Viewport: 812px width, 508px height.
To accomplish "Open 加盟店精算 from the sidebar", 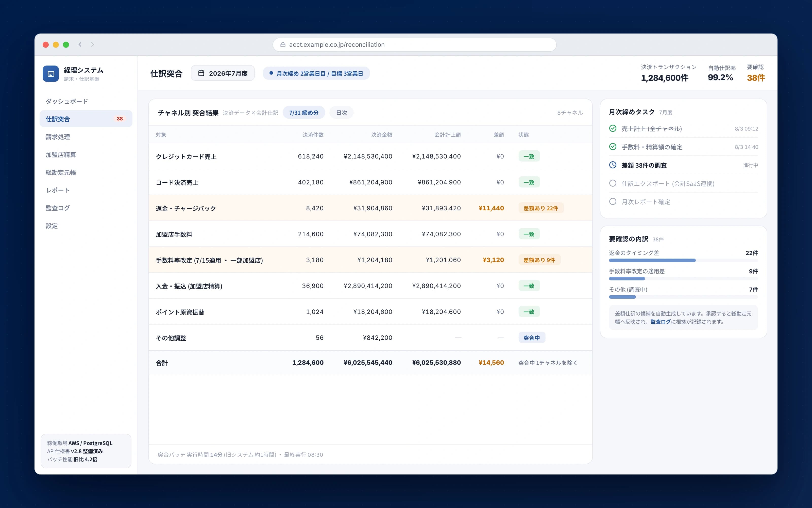I will tap(86, 154).
